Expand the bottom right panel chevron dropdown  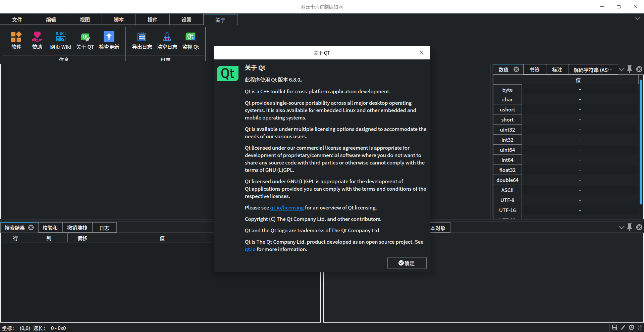621,227
